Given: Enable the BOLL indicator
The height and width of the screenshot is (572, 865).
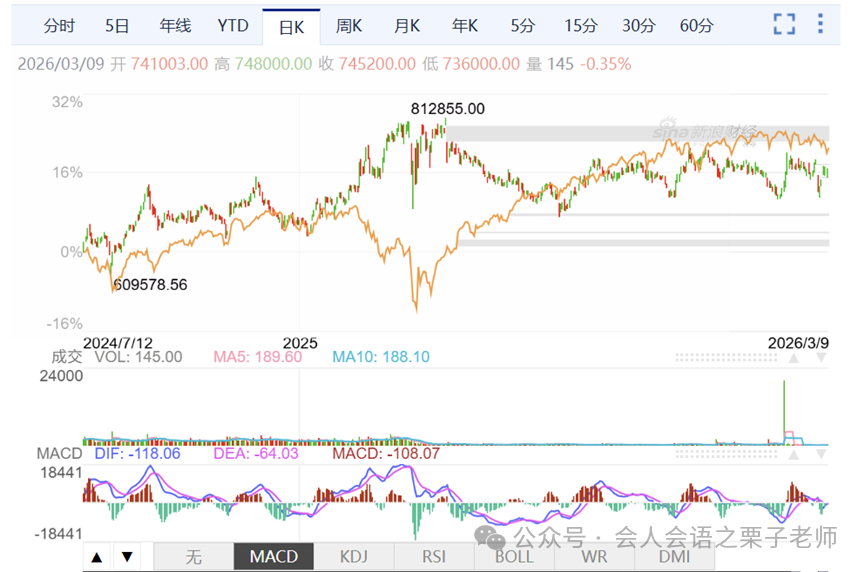Looking at the screenshot, I should tap(514, 557).
